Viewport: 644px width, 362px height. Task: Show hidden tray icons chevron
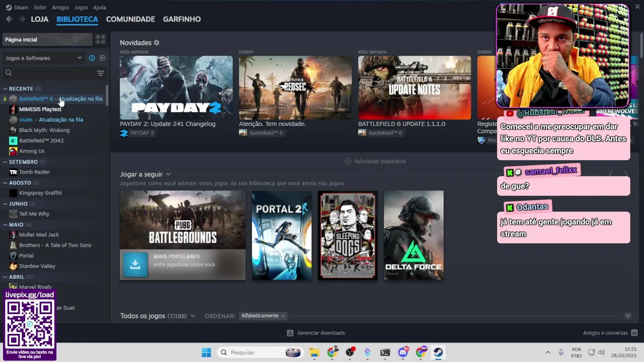548,352
